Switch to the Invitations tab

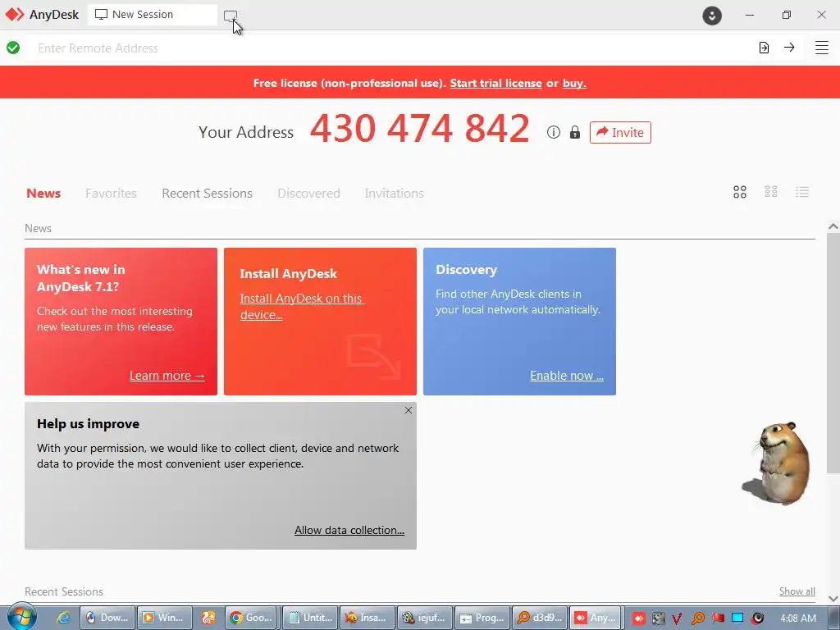[394, 194]
